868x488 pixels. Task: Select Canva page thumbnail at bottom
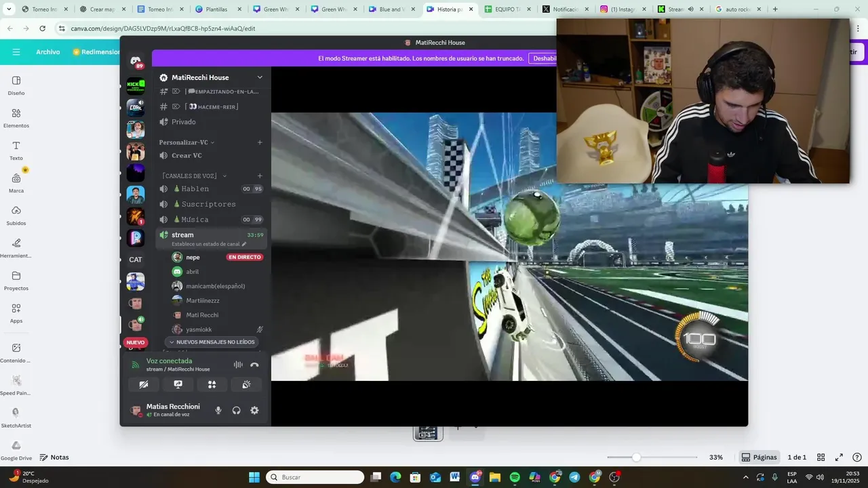click(428, 432)
